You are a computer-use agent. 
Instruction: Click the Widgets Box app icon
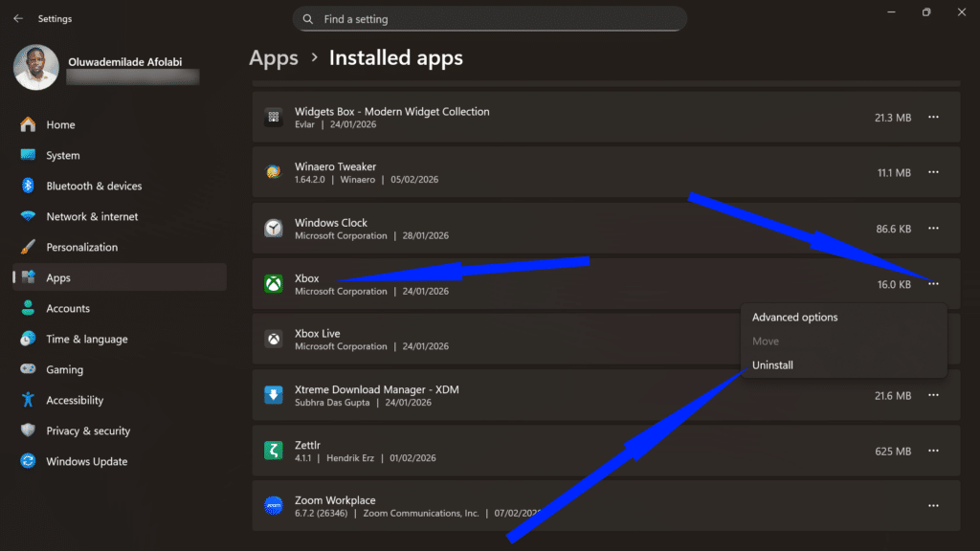[x=273, y=117]
